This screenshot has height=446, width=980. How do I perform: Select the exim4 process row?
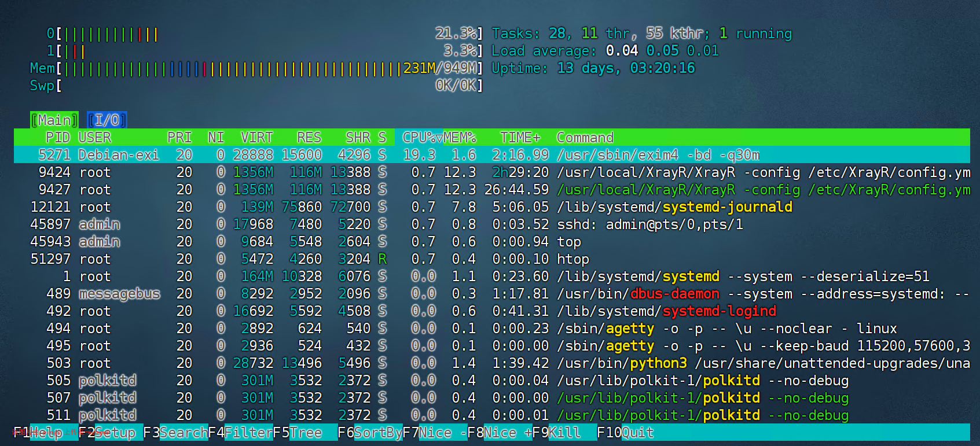[491, 155]
